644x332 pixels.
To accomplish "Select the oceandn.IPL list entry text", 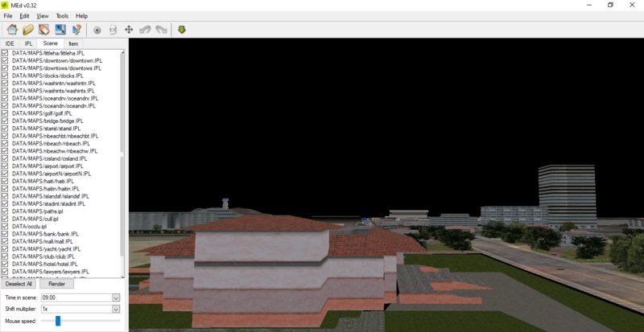I will (x=54, y=106).
